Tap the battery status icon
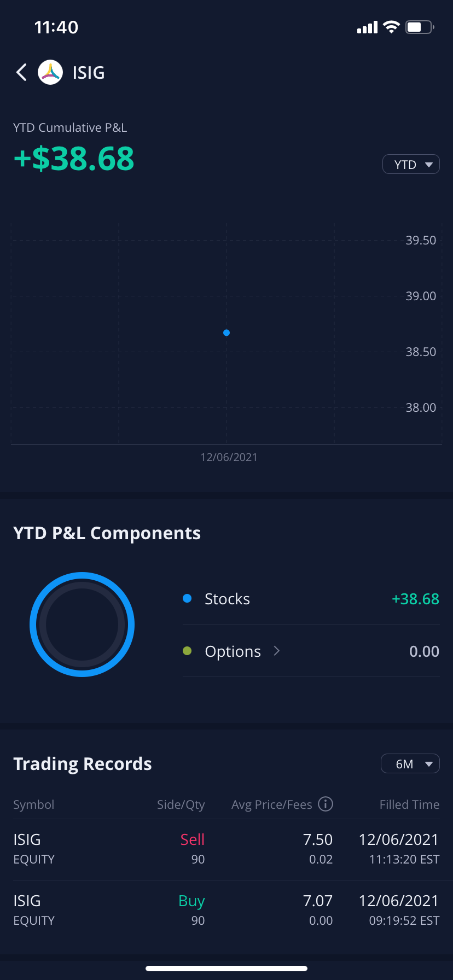This screenshot has width=453, height=980. click(420, 27)
